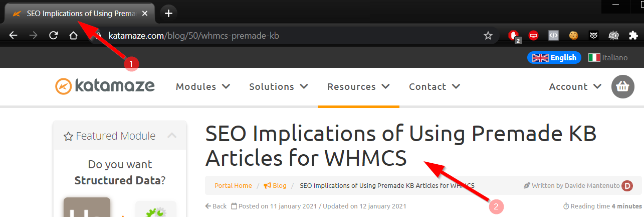The height and width of the screenshot is (217, 644).
Task: Open the SQ extension icon
Action: (613, 36)
